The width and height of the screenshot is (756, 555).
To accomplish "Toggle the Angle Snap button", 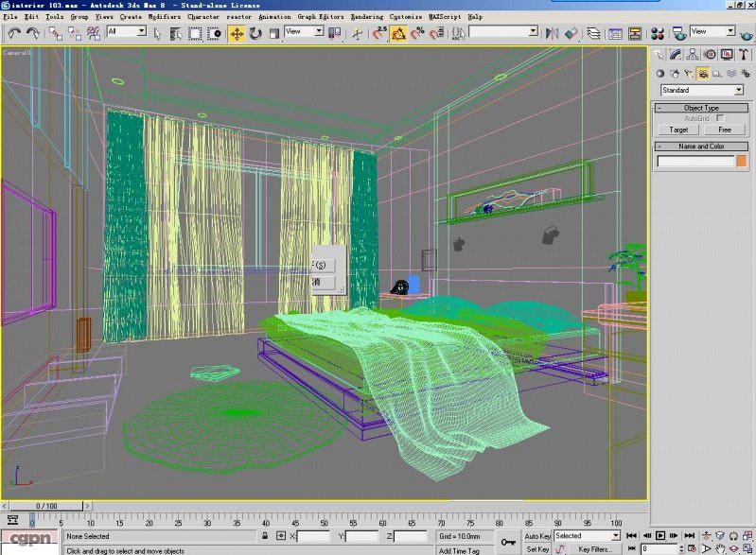I will 398,33.
